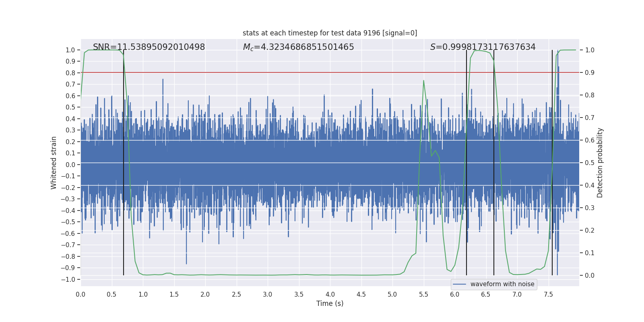Click the 'Detection probability' right axis label

[600, 163]
